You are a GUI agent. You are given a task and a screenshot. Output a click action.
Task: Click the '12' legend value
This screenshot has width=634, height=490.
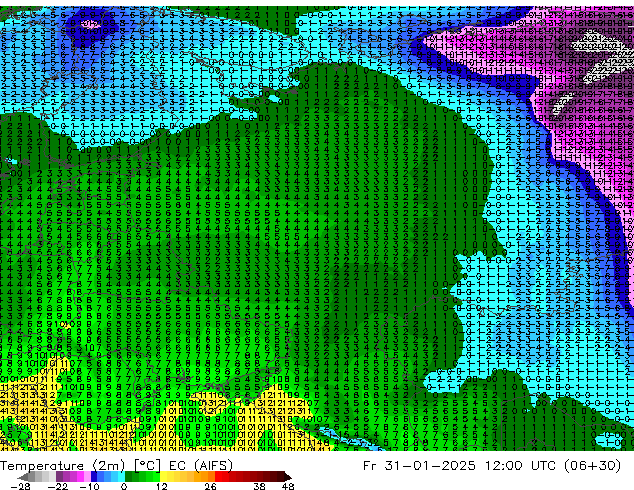tap(161, 486)
